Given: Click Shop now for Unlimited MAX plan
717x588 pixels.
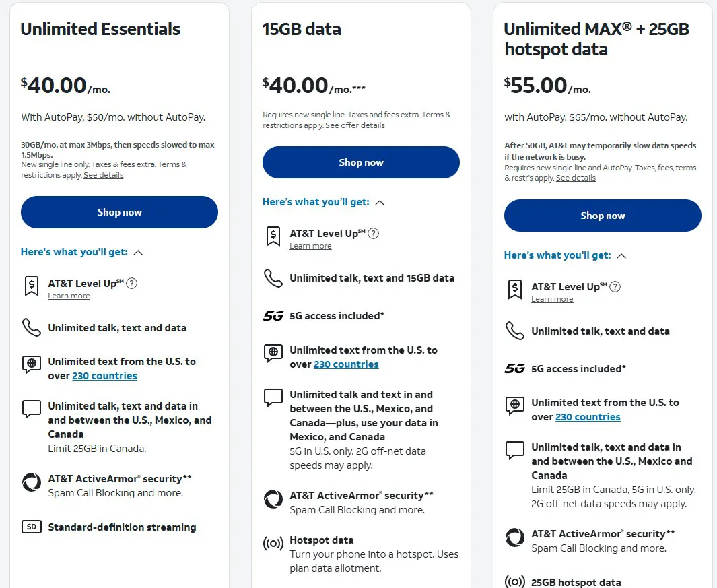Looking at the screenshot, I should (602, 216).
